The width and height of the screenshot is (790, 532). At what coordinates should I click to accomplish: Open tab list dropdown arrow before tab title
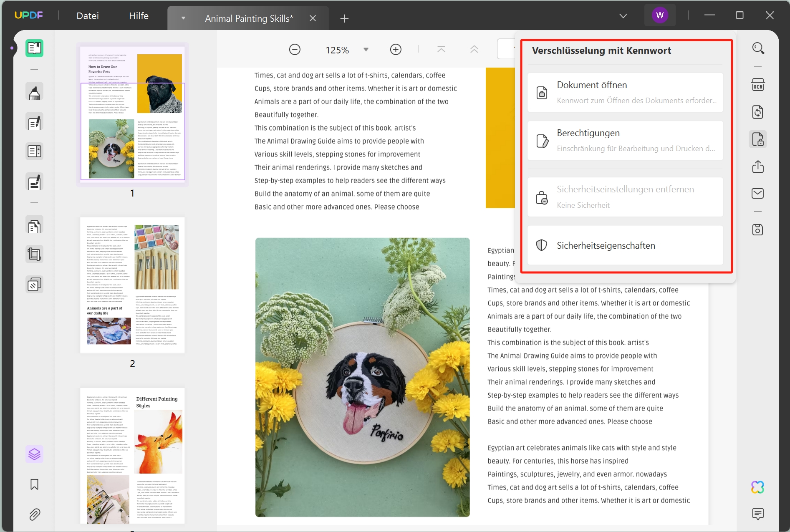point(183,18)
